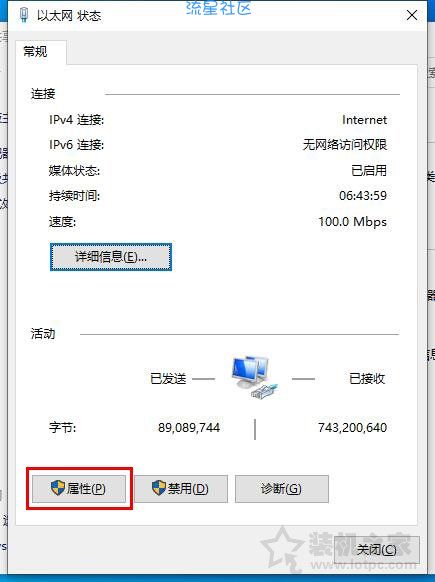
Task: Click the 已发送 label
Action: coord(168,379)
